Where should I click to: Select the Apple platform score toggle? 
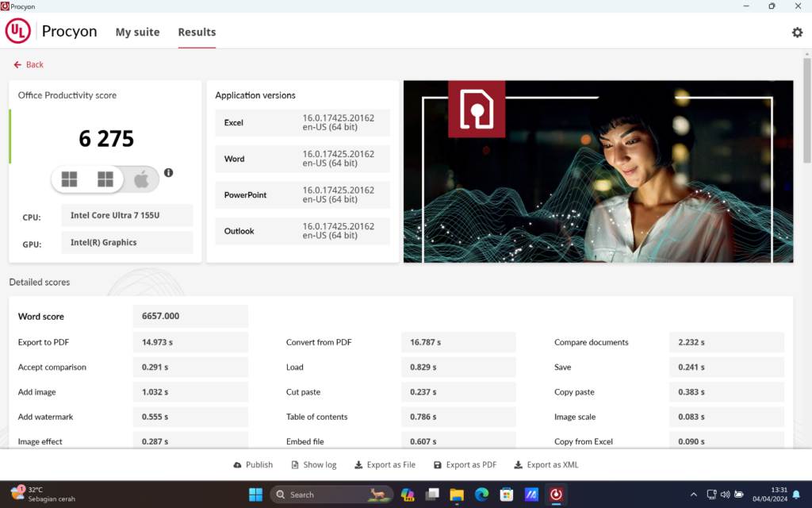tap(143, 179)
